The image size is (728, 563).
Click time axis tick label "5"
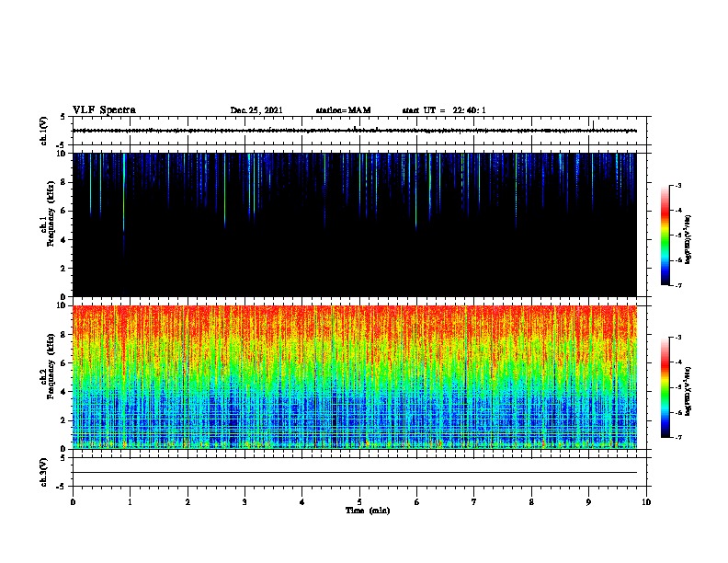point(359,502)
